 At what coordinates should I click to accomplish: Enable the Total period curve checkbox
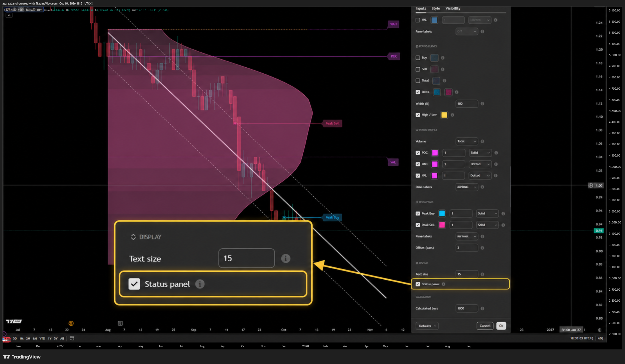(x=418, y=81)
